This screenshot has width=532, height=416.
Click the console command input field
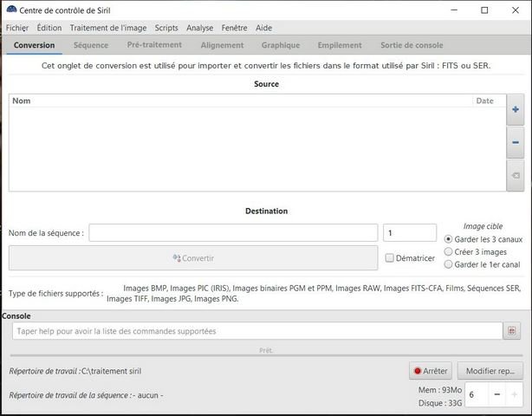pos(257,331)
